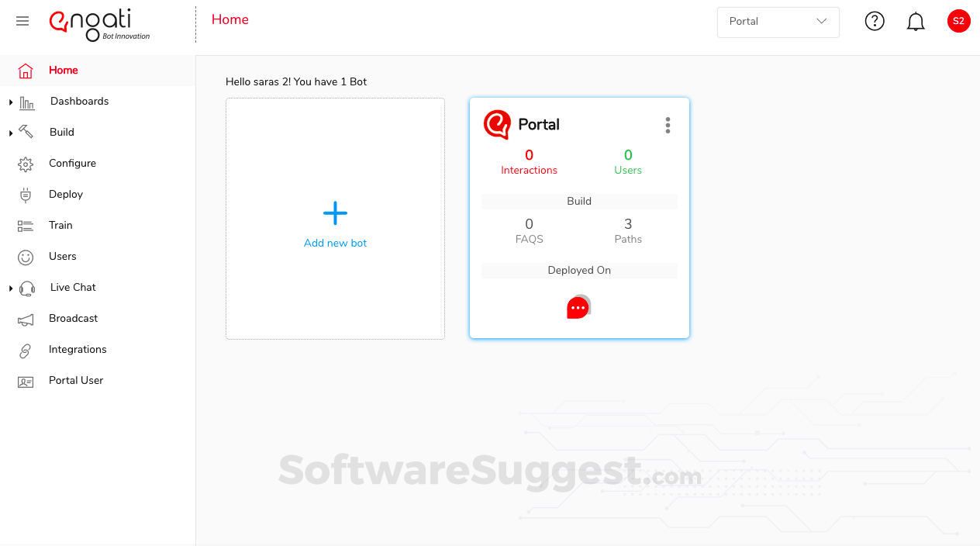Screen dimensions: 980x546
Task: Open the three-dot menu on the Portal card
Action: [x=668, y=124]
